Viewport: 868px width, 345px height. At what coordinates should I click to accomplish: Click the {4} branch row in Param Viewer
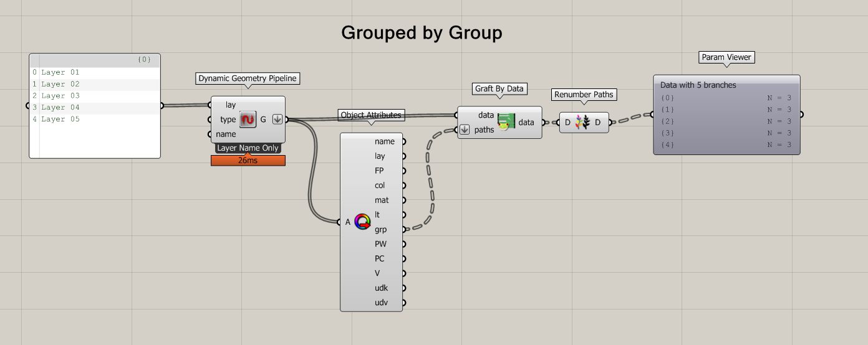[726, 144]
